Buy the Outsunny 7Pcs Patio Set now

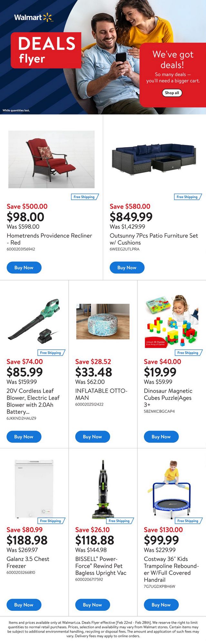(x=127, y=268)
